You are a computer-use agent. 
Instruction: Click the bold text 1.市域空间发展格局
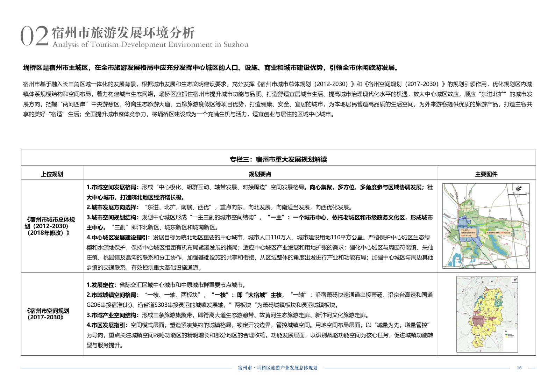[112, 187]
